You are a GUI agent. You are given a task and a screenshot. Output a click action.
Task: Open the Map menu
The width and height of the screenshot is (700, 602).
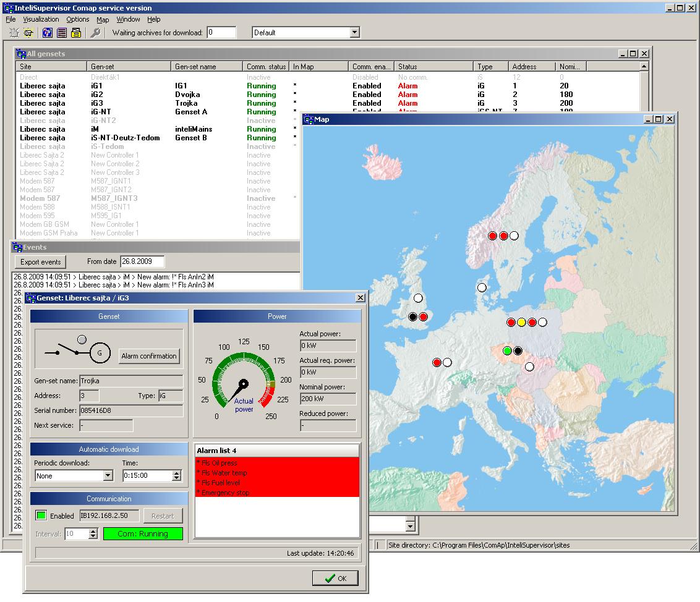[x=103, y=20]
